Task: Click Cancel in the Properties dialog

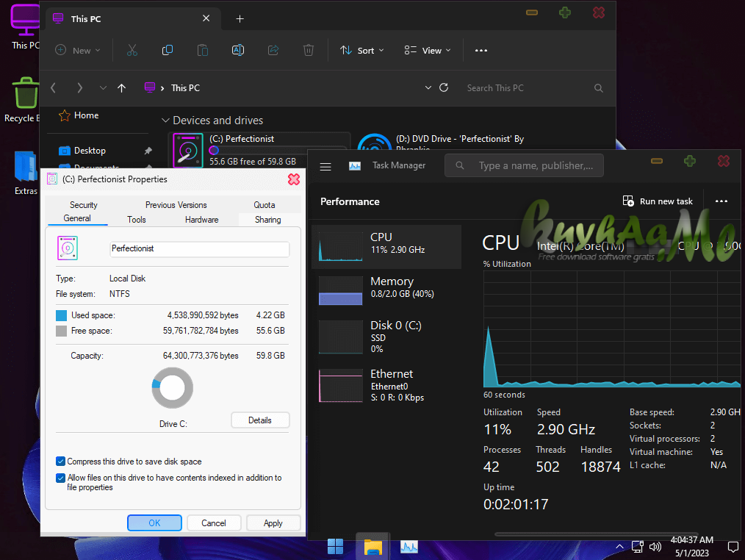Action: point(214,523)
